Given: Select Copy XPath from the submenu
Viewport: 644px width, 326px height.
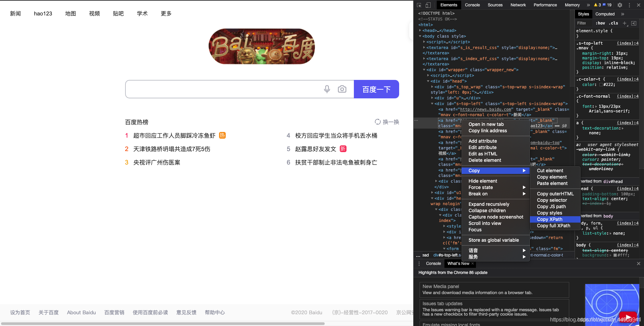Looking at the screenshot, I should click(550, 219).
